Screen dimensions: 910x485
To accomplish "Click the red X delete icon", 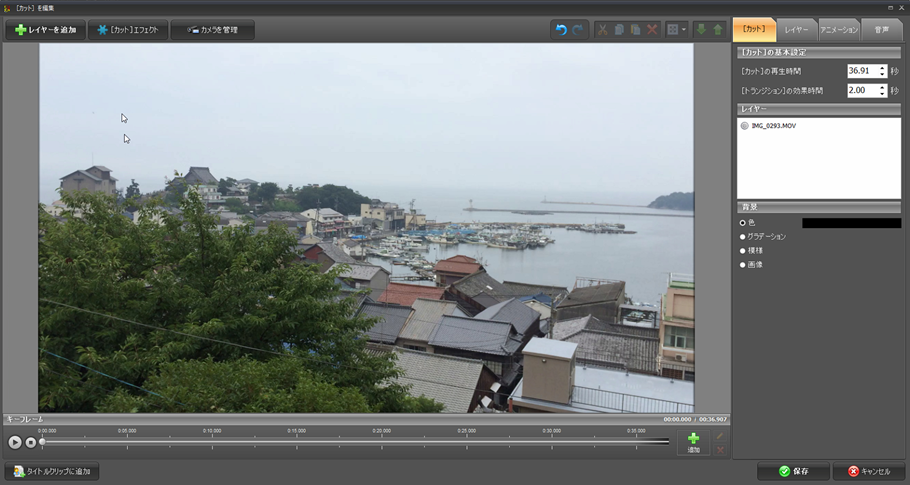I will pyautogui.click(x=652, y=30).
